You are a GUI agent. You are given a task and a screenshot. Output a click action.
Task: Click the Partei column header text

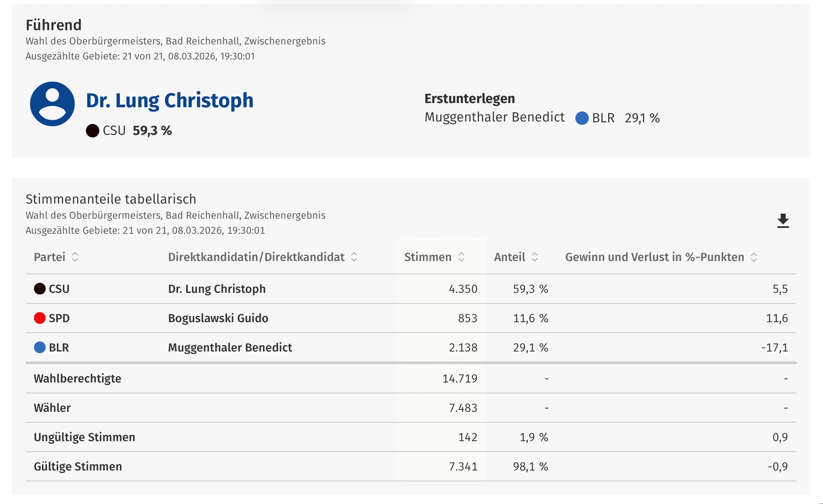(x=49, y=257)
